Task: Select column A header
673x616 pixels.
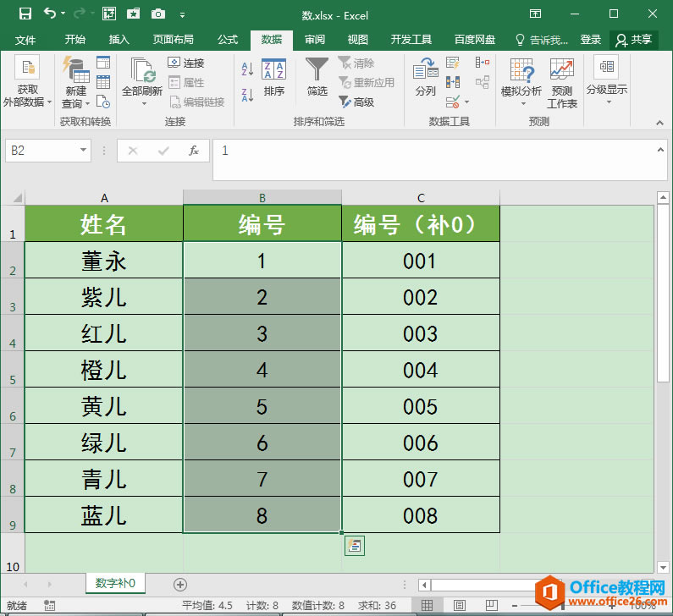Action: (104, 198)
